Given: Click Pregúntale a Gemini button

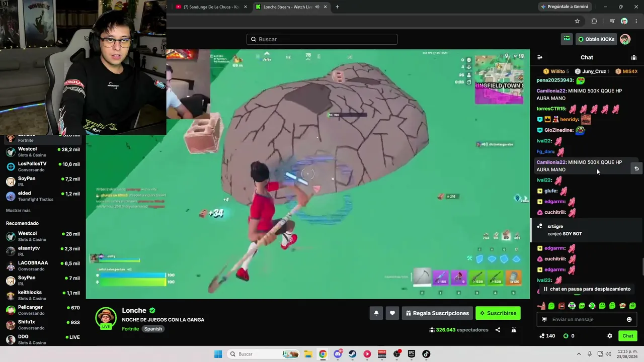Looking at the screenshot, I should coord(566,7).
